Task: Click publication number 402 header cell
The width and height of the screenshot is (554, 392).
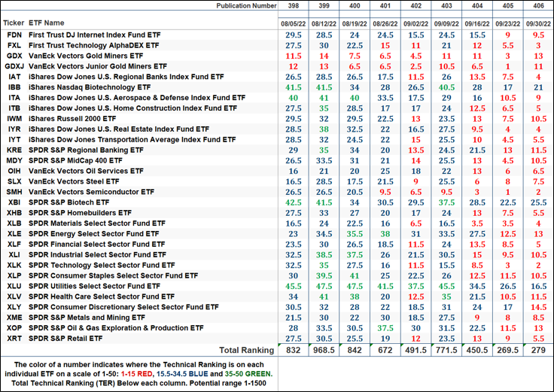Action: point(415,6)
